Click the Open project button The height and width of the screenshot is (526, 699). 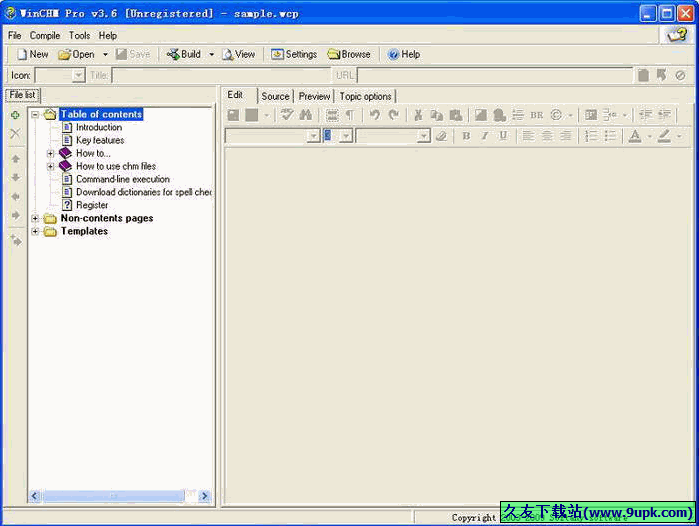tap(76, 54)
